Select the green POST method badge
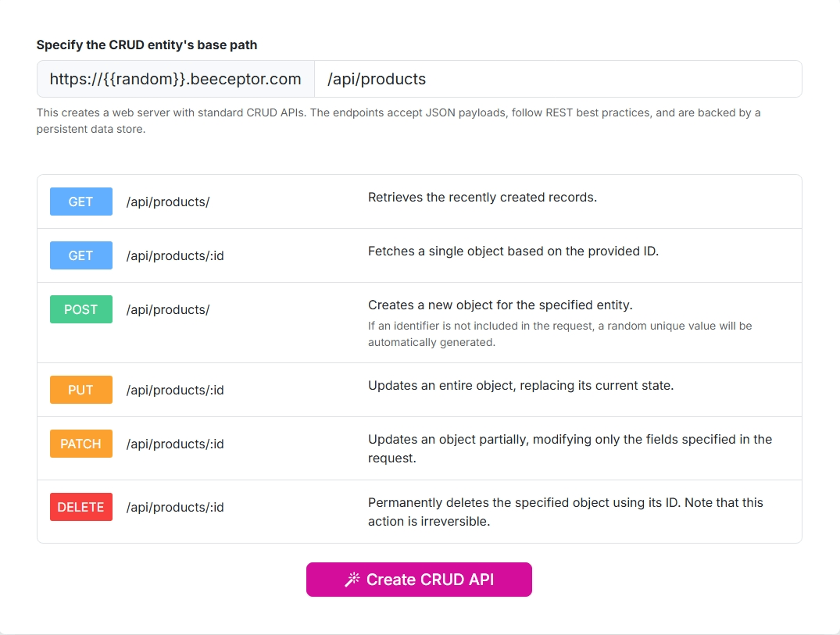 pos(80,309)
